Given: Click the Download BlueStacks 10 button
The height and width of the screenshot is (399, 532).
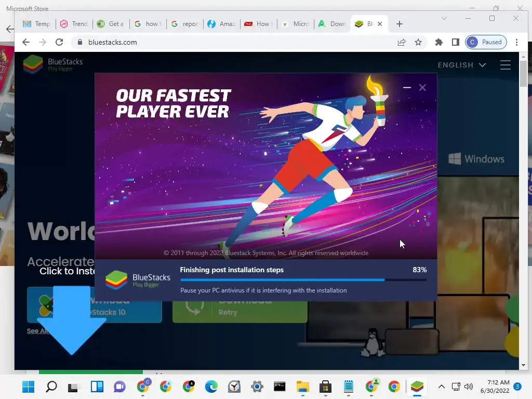Looking at the screenshot, I should coord(95,305).
